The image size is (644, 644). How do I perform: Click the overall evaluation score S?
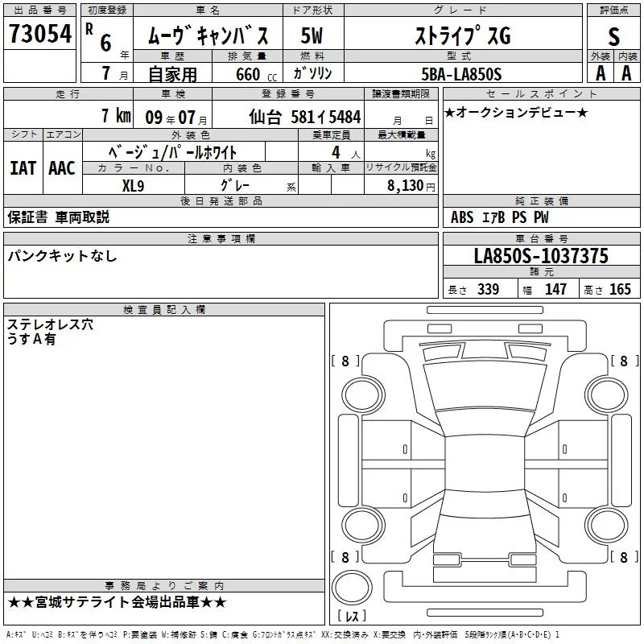(613, 37)
